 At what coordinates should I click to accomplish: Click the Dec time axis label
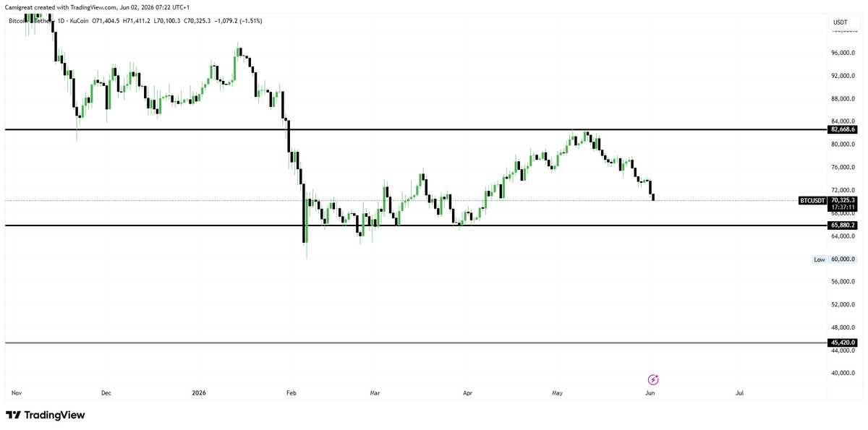106,393
